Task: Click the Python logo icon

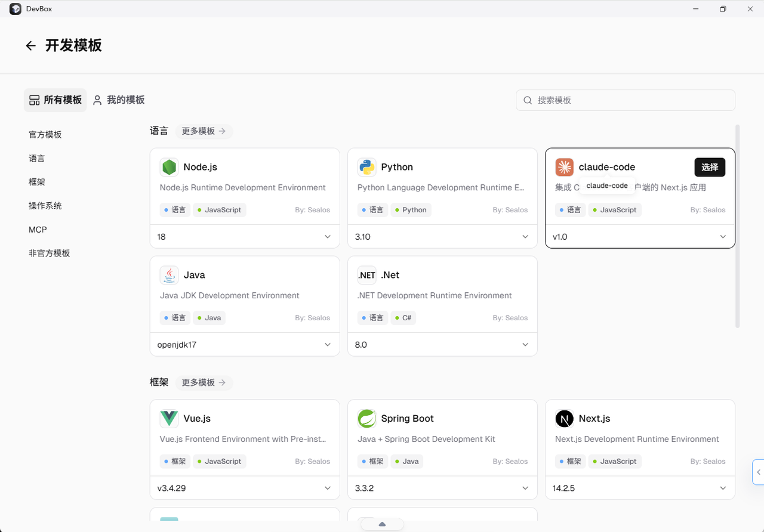Action: click(366, 167)
